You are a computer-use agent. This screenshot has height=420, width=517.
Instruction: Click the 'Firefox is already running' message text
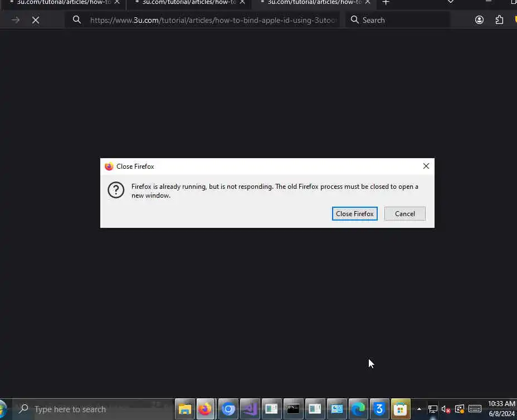pos(275,191)
